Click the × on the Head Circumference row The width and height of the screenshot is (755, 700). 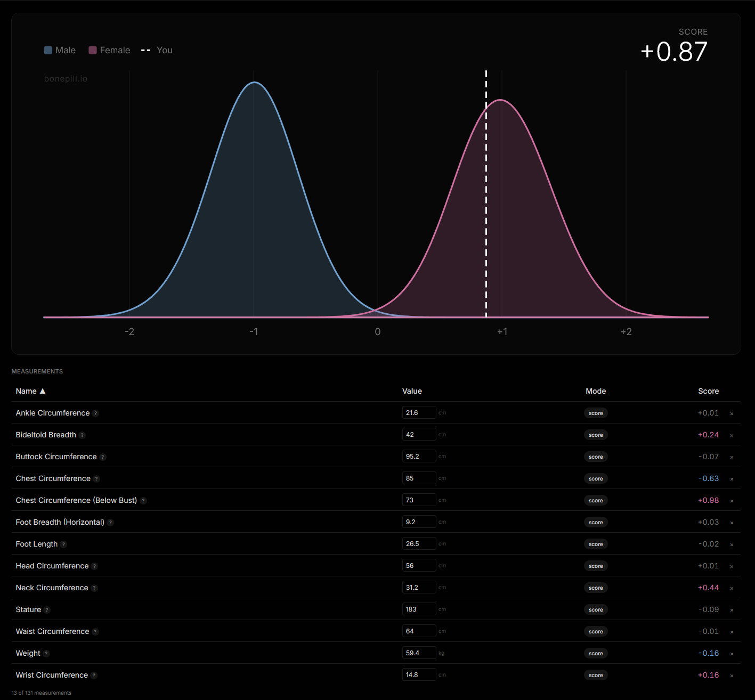pyautogui.click(x=732, y=566)
